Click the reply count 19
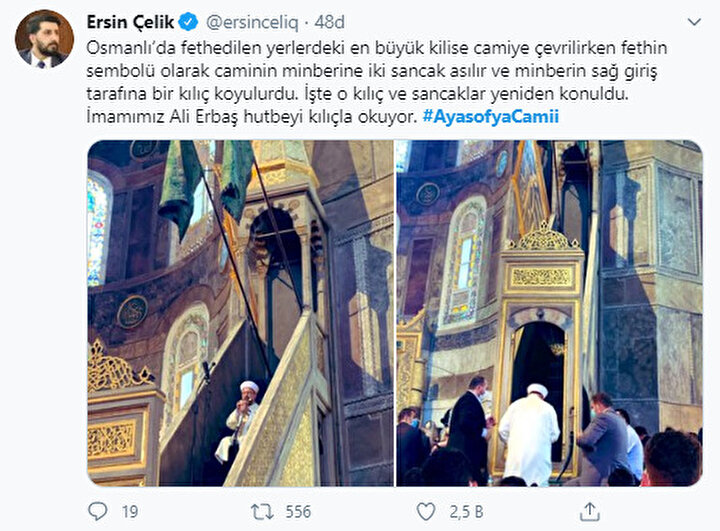This screenshot has width=720, height=531. tap(130, 512)
